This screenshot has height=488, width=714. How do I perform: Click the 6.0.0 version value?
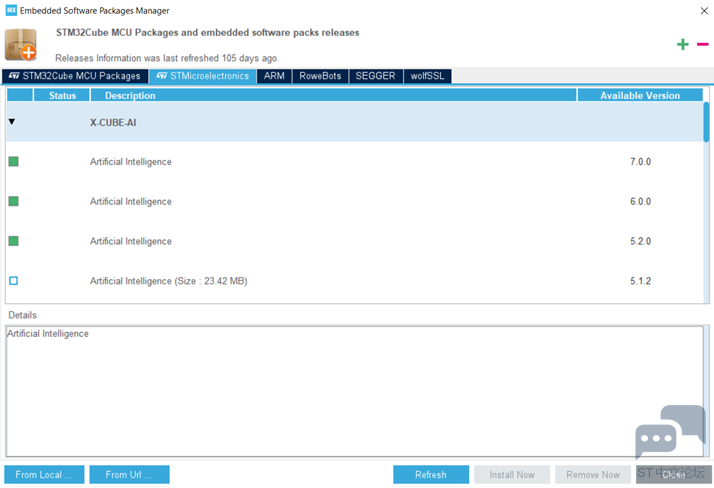coord(640,201)
